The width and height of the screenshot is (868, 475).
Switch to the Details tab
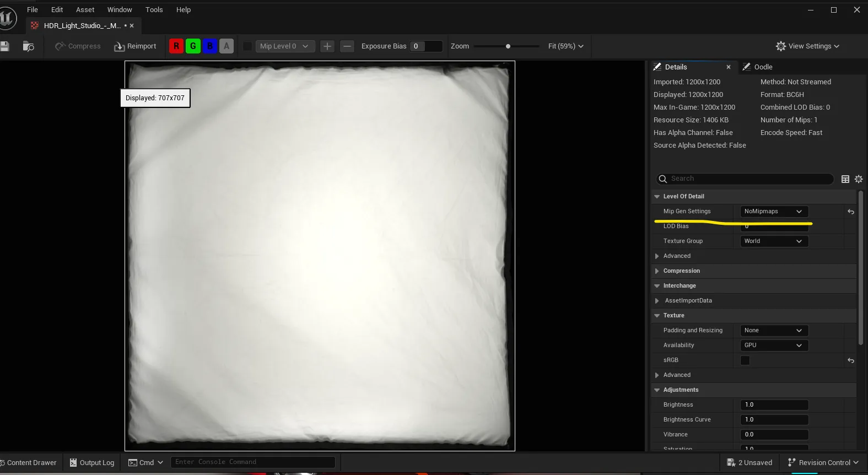676,67
